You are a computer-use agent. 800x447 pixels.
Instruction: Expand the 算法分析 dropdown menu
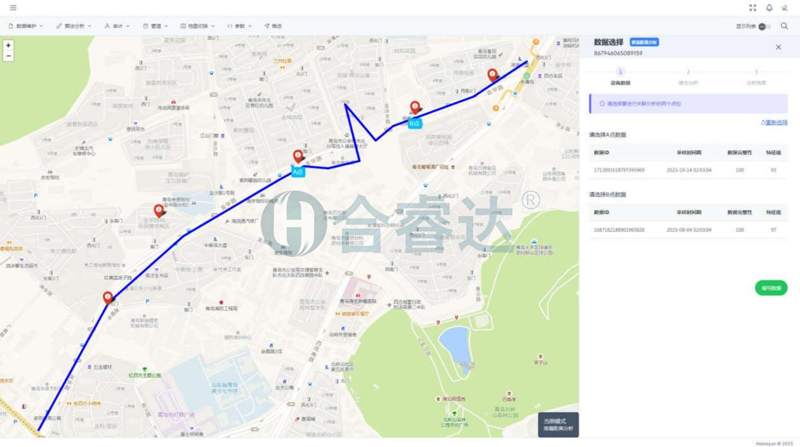(73, 26)
